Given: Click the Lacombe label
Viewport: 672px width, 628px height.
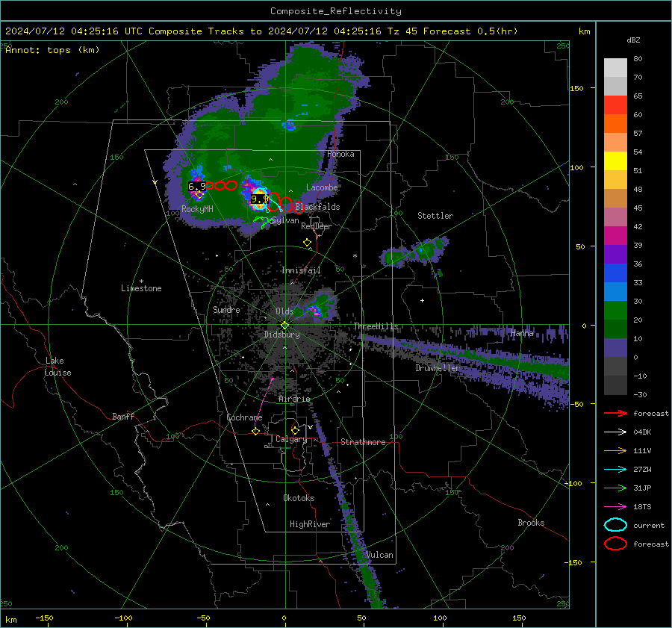Looking at the screenshot, I should tap(322, 187).
